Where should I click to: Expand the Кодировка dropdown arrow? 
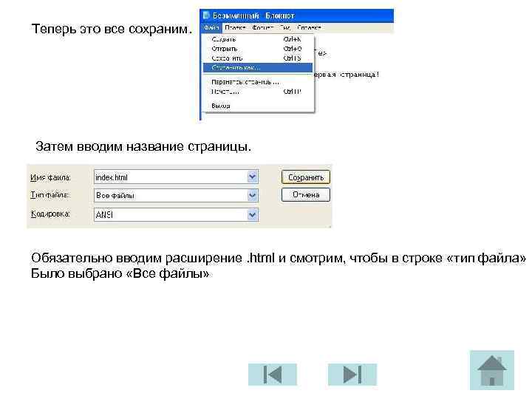(x=252, y=215)
